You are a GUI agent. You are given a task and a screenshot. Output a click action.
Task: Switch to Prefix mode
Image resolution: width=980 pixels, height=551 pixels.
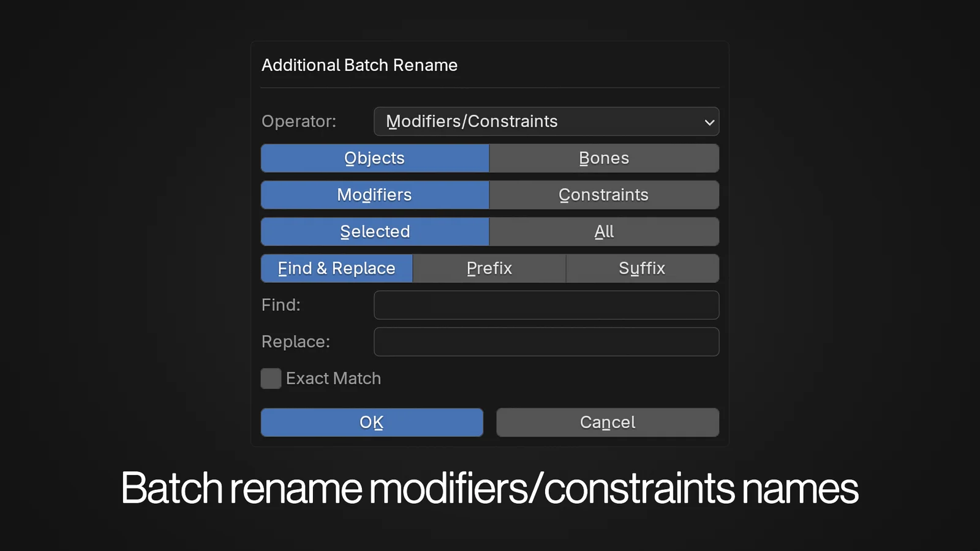click(489, 268)
